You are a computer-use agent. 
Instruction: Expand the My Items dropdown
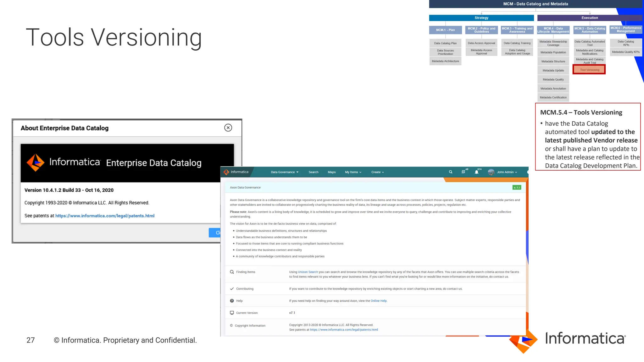point(353,172)
